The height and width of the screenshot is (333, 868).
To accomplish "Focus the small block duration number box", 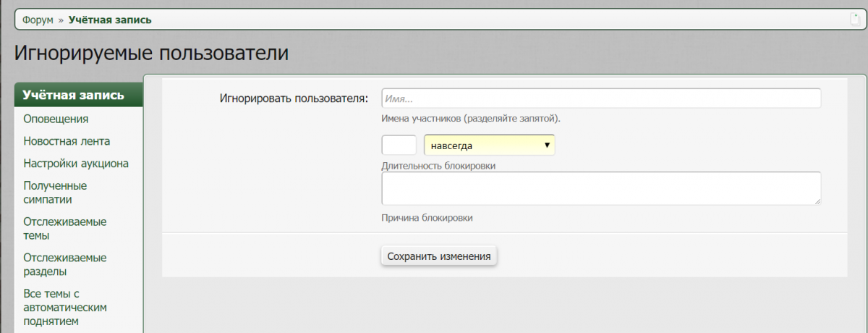I will [x=399, y=146].
